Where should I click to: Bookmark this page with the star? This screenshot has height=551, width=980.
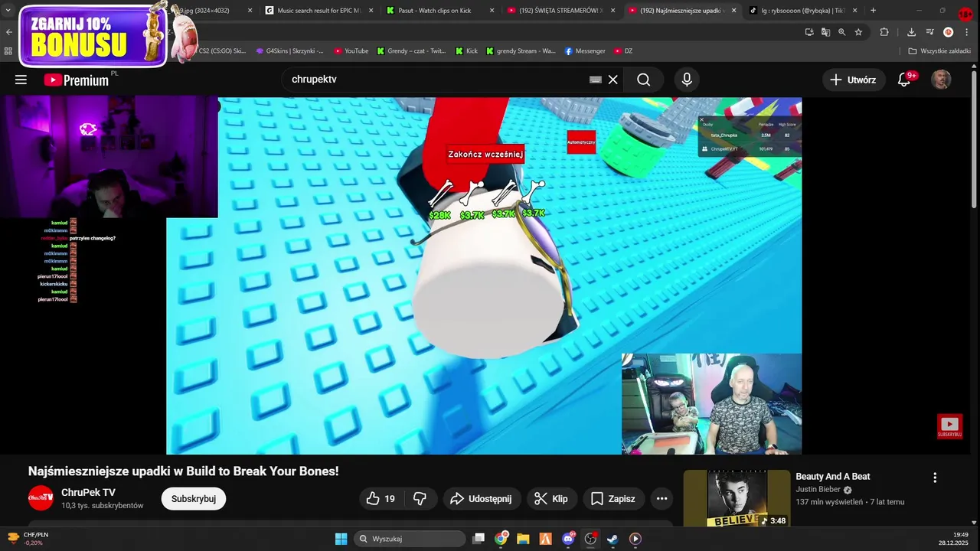pos(858,32)
